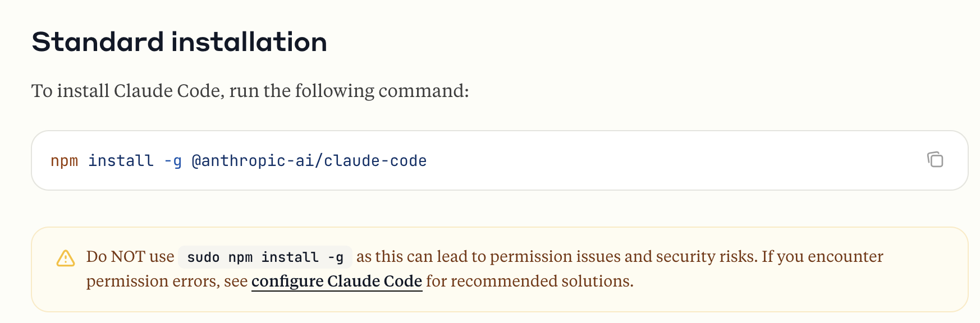Click 'permission errors' text in the warning
Image resolution: width=980 pixels, height=323 pixels.
pyautogui.click(x=153, y=281)
